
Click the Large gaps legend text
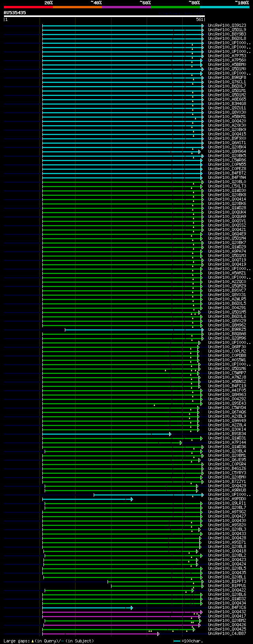click(x=49, y=641)
